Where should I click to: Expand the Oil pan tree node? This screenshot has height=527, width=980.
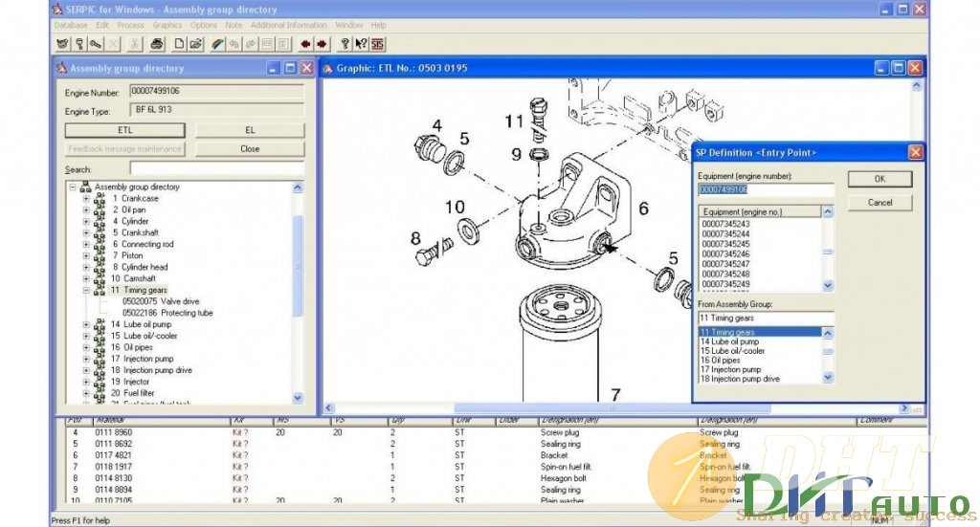86,209
